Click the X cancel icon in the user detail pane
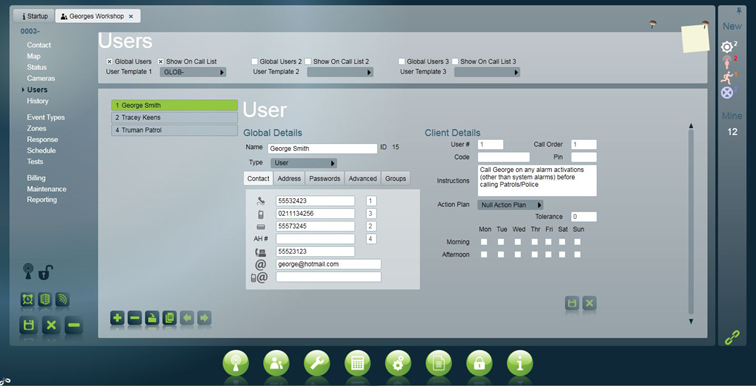This screenshot has height=386, width=756. pyautogui.click(x=590, y=303)
